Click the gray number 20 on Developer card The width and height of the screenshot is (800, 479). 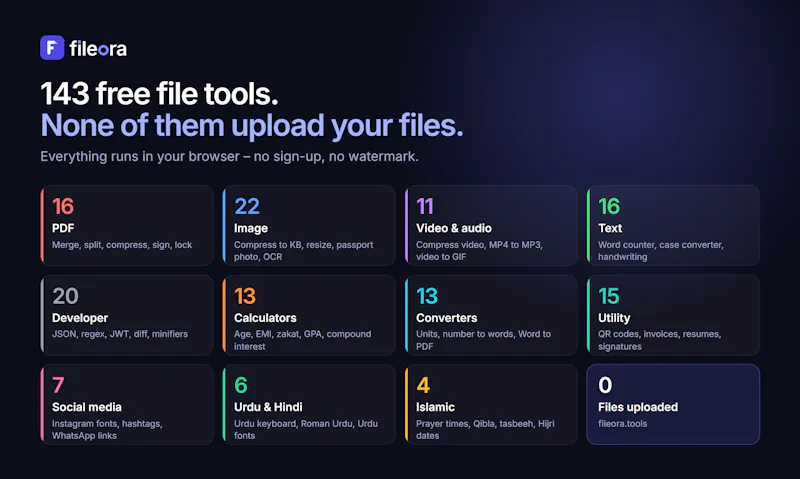pos(65,296)
